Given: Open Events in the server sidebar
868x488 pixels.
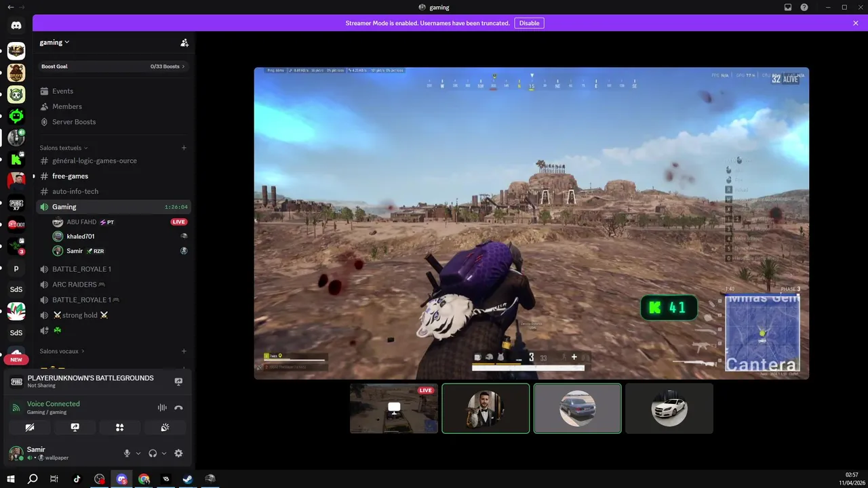Looking at the screenshot, I should click(x=113, y=91).
